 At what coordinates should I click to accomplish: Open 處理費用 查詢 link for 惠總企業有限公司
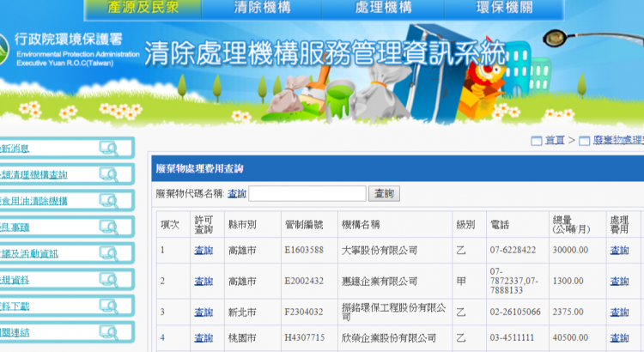(x=618, y=281)
